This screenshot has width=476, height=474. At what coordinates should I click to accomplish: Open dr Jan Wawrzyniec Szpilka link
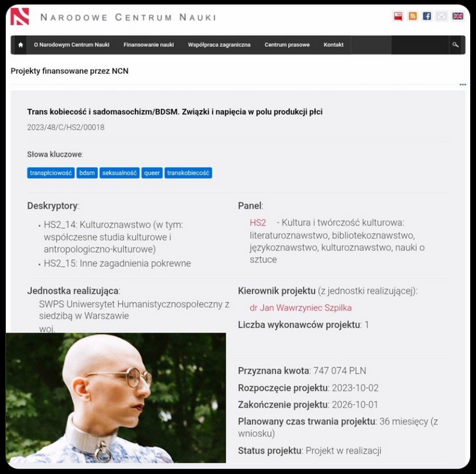coord(300,308)
